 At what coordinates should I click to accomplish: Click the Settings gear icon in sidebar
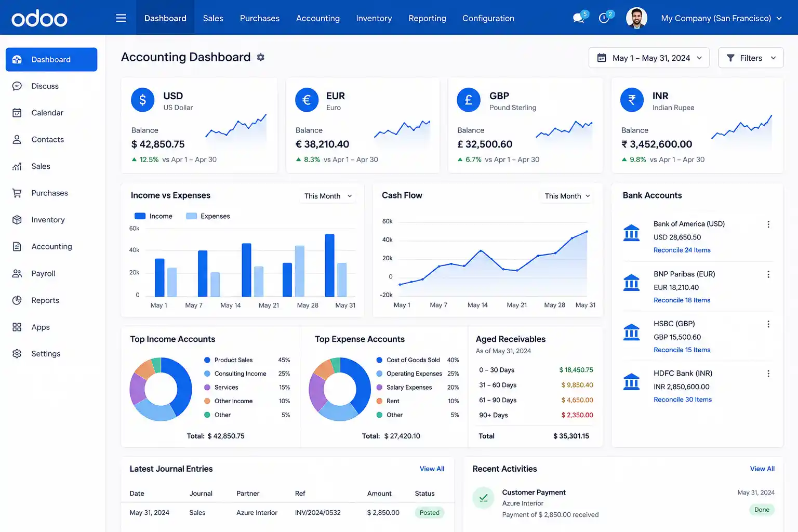click(x=17, y=354)
